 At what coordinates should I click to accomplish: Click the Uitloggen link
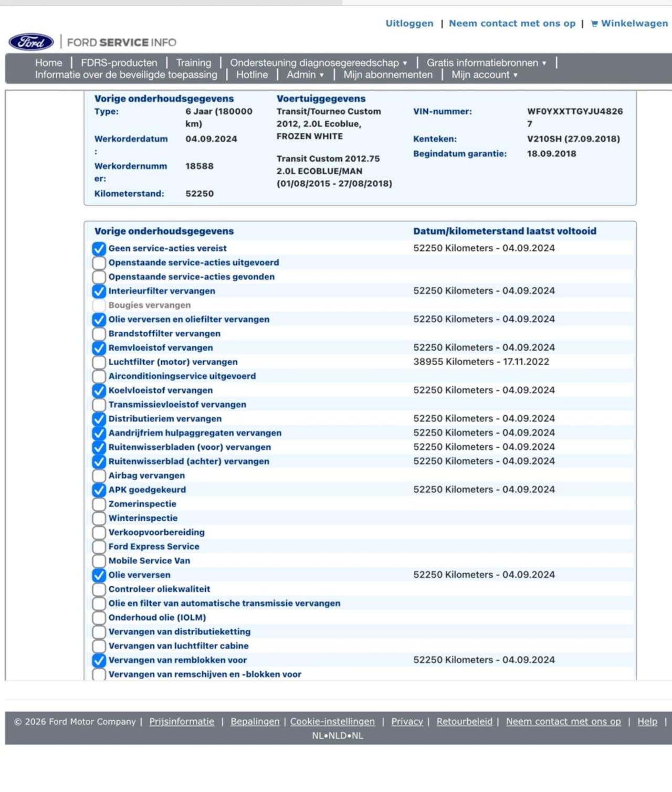click(x=409, y=24)
